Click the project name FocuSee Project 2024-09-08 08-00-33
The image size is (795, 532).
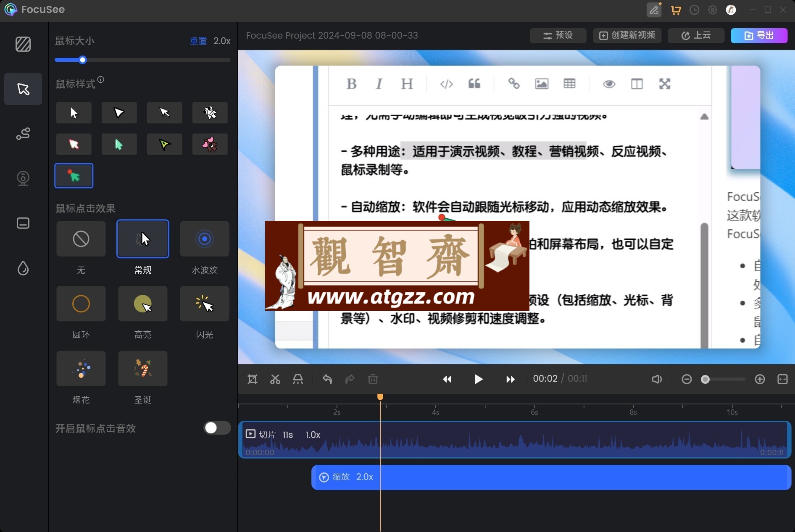point(332,35)
